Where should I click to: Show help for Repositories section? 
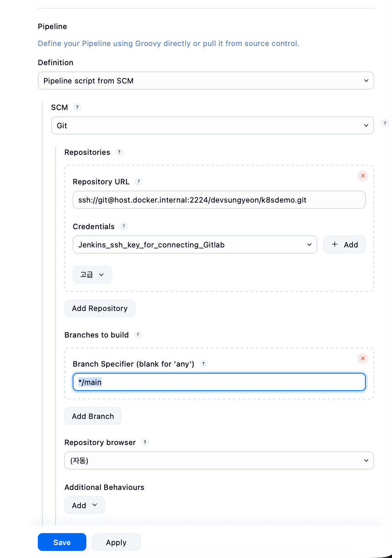coord(119,152)
